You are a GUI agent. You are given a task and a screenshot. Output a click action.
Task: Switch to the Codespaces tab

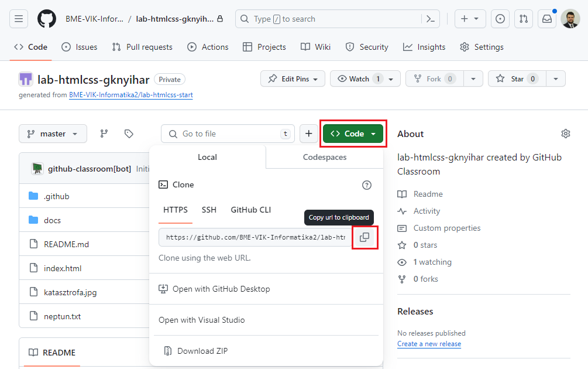coord(324,157)
